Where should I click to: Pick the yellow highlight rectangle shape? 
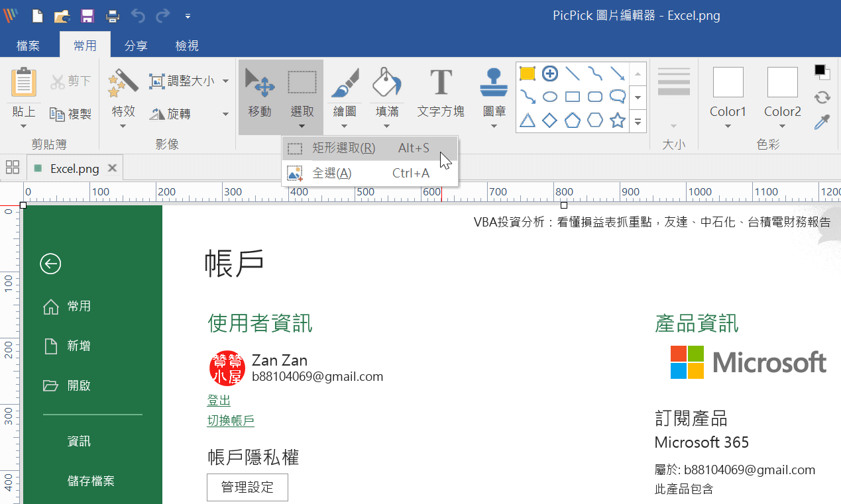tap(528, 74)
